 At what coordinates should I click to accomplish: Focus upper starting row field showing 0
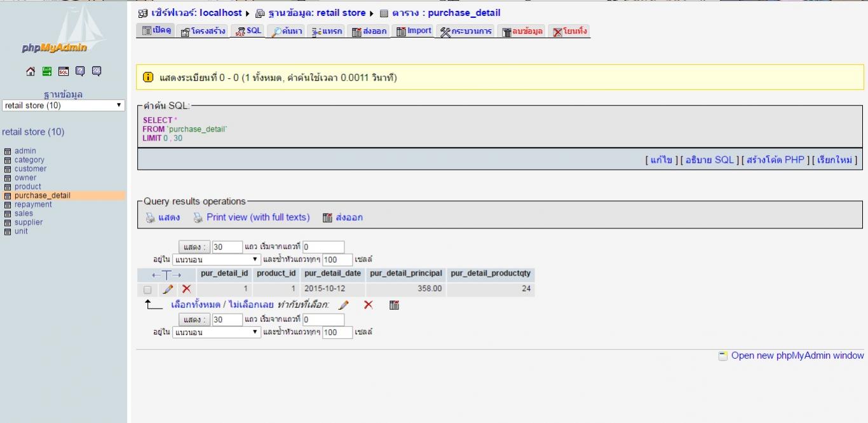(x=323, y=247)
